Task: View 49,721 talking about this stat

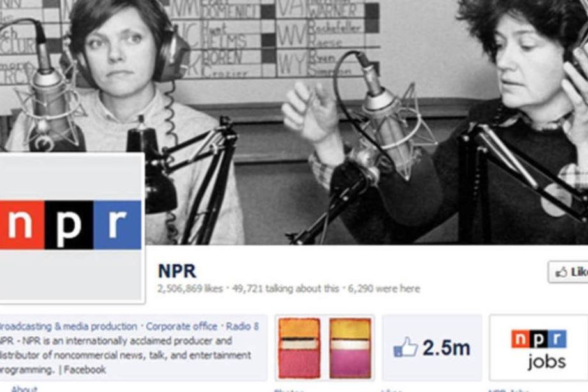Action: tap(286, 289)
